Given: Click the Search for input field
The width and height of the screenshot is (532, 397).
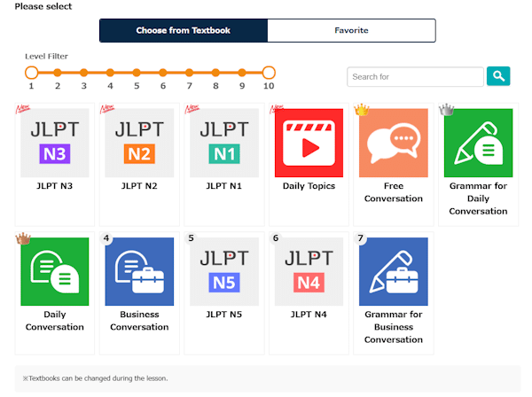Looking at the screenshot, I should coord(415,76).
